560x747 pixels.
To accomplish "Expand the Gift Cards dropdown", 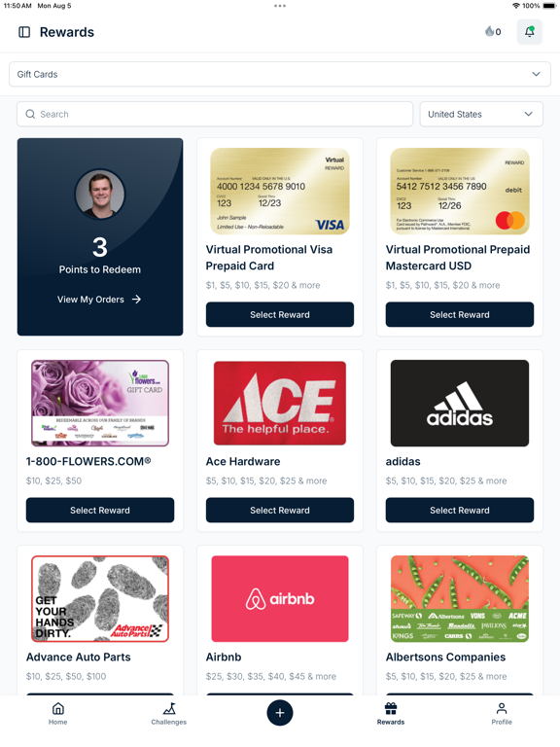I will pyautogui.click(x=280, y=74).
